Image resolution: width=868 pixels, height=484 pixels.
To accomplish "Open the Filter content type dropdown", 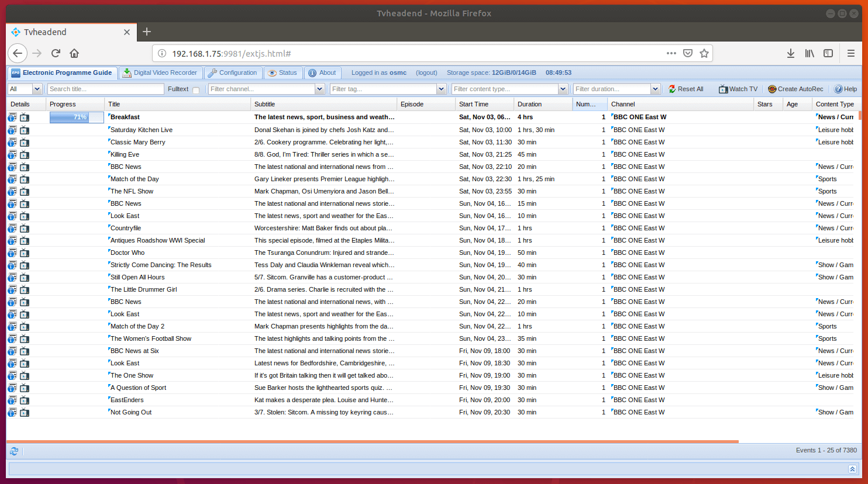I will coord(563,89).
